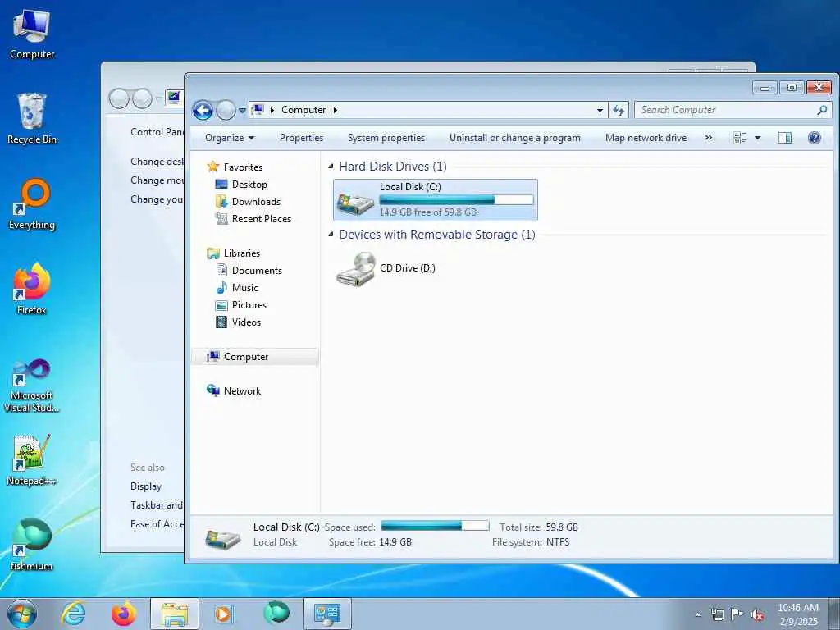This screenshot has height=630, width=840.
Task: Select Favorites in the navigation pane
Action: [234, 167]
